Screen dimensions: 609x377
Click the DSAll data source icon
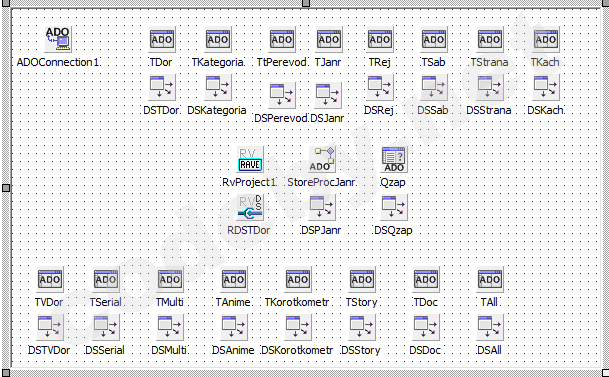coord(490,327)
